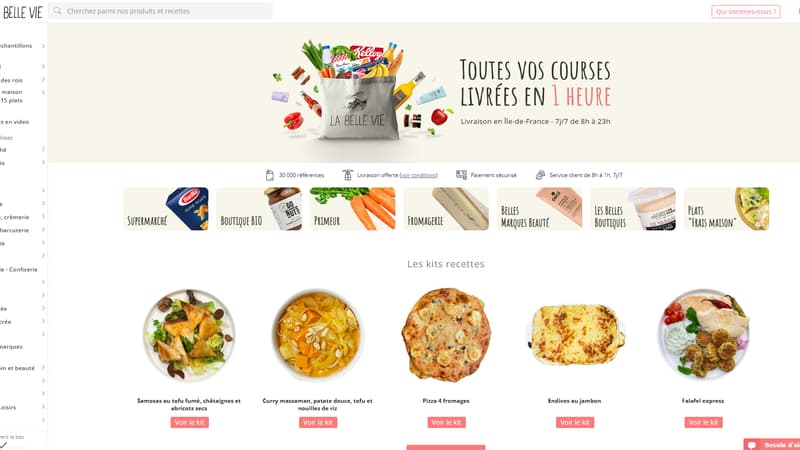800x450 pixels.
Task: Expand the échantillons sidebar chevron
Action: point(43,46)
